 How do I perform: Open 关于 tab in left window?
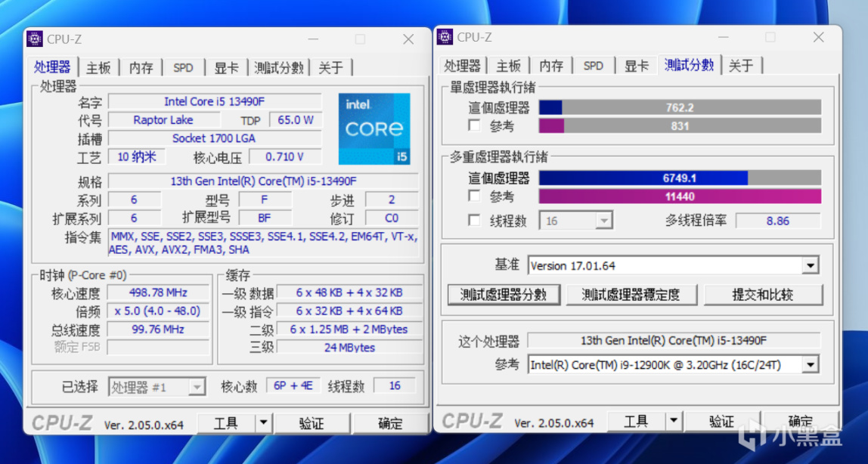[x=331, y=68]
